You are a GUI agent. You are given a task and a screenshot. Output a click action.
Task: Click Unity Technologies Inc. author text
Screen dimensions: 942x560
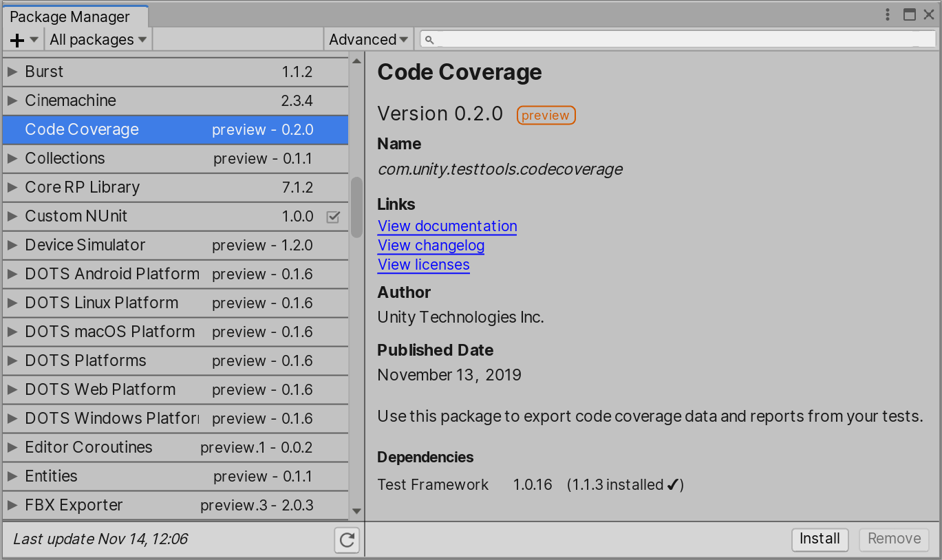coord(461,317)
